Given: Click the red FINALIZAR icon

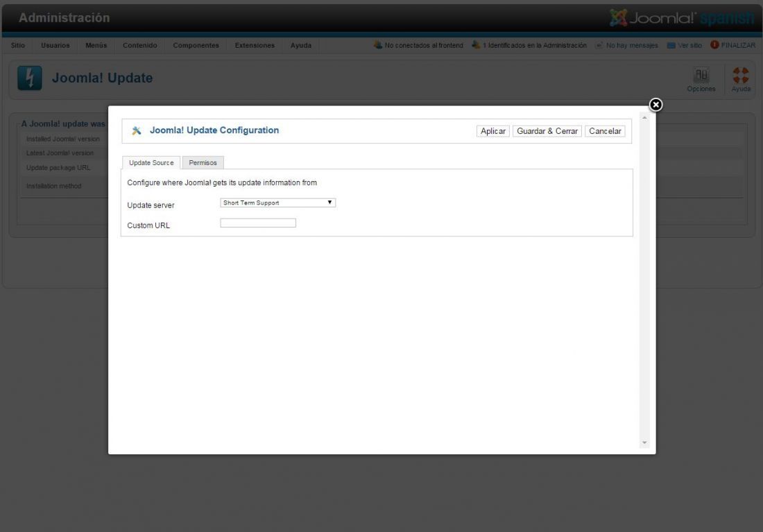Looking at the screenshot, I should click(714, 45).
